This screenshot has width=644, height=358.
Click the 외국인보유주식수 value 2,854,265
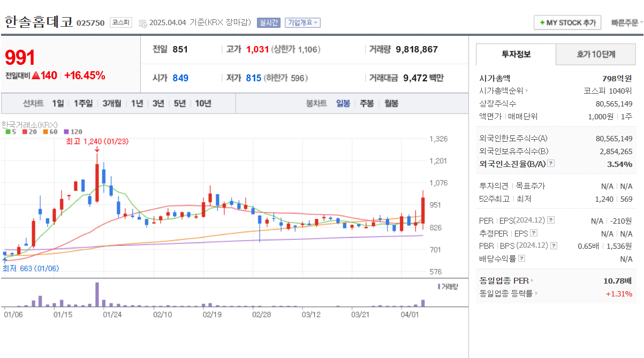pos(616,151)
